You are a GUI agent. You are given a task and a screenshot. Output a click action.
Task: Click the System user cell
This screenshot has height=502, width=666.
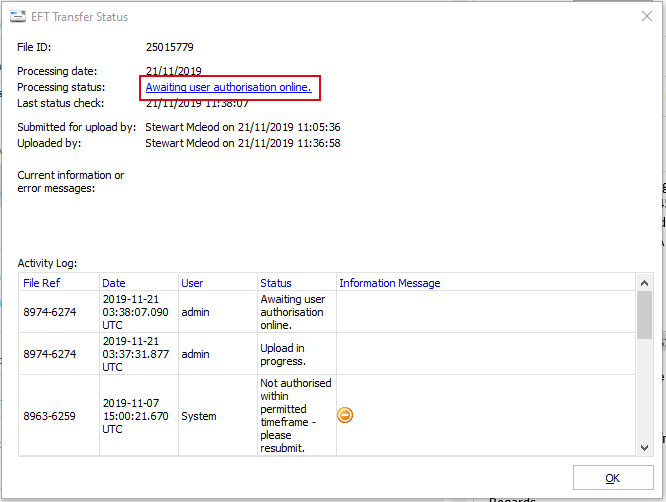coord(198,416)
